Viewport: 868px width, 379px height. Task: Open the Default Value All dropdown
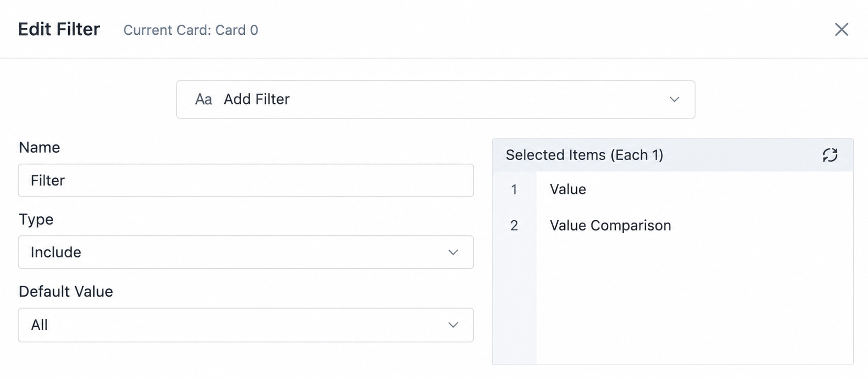[246, 325]
